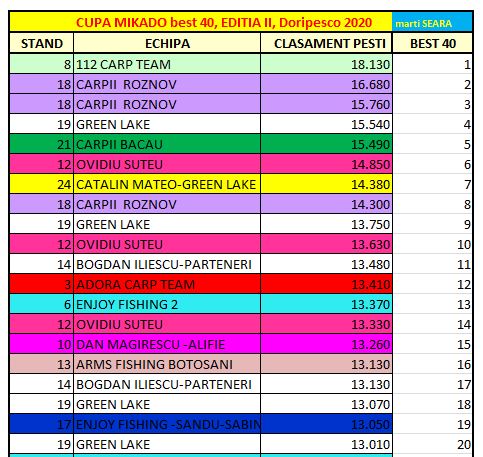Click the value 15.760
This screenshot has width=483, height=457.
326,104
